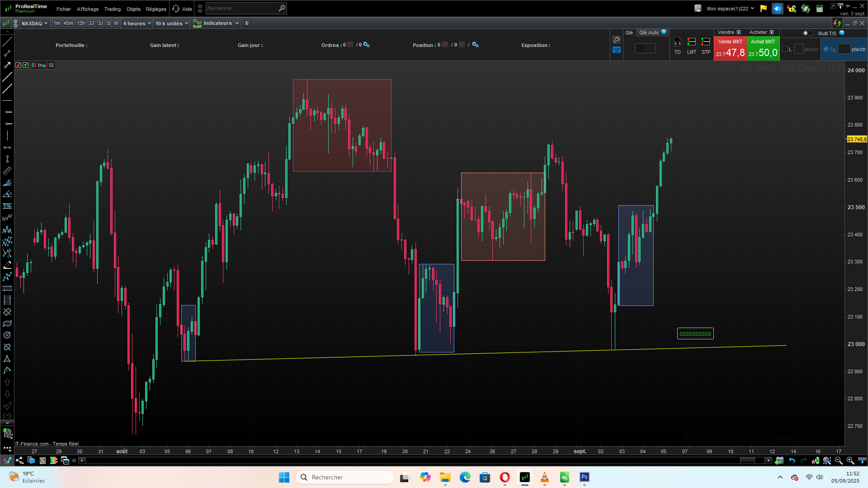868x488 pixels.
Task: Click the yellow flag alerts icon
Action: point(764,9)
